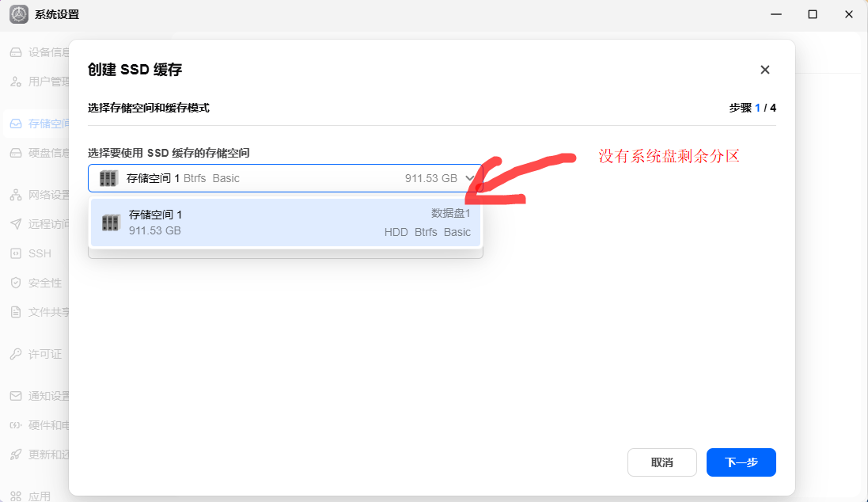Open the security shield icon

point(16,283)
